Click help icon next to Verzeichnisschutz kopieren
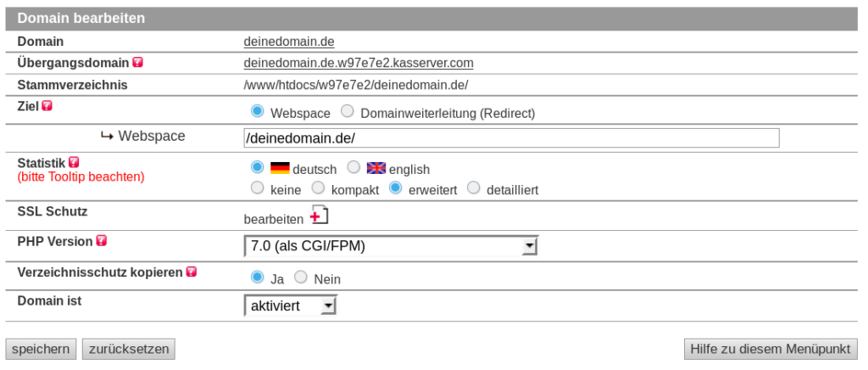This screenshot has width=868, height=370. (x=192, y=272)
